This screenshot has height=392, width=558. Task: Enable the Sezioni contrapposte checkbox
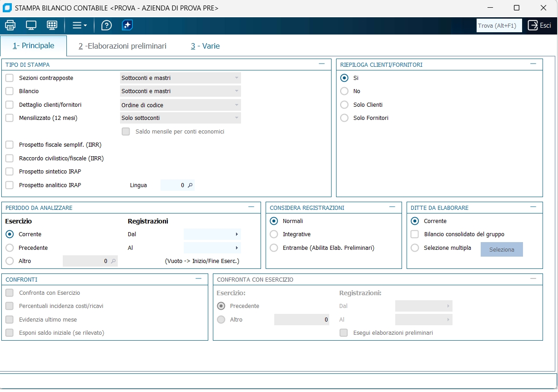[x=10, y=78]
